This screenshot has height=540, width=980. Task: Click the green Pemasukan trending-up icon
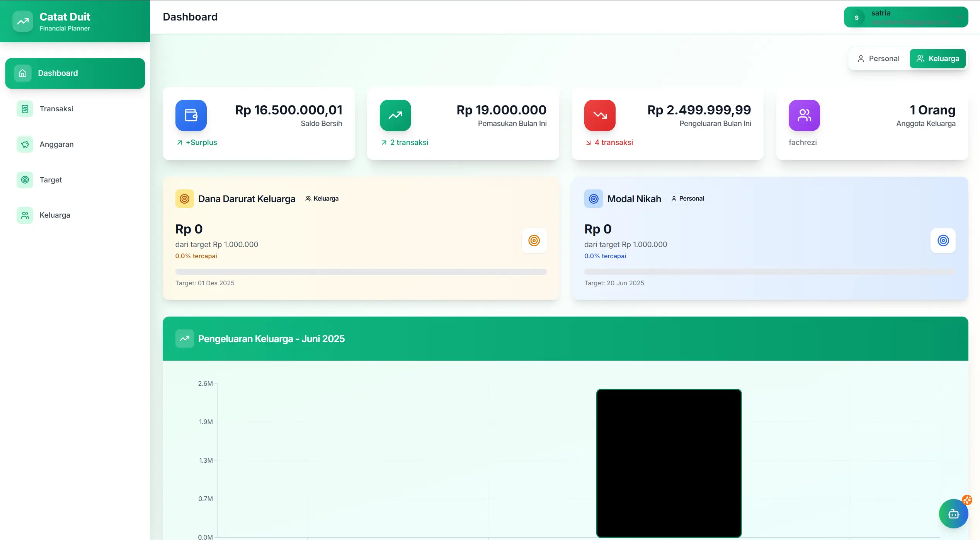tap(395, 115)
